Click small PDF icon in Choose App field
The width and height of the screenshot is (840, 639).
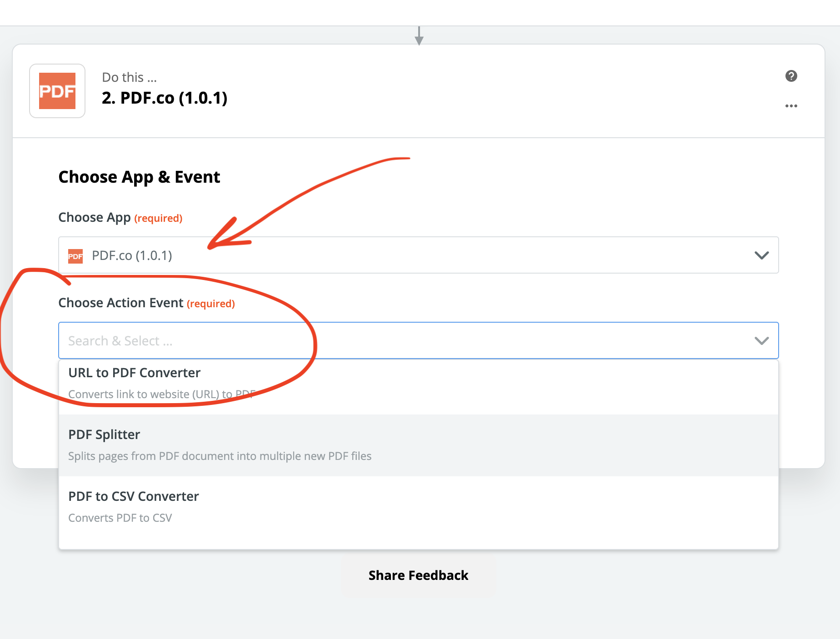coord(75,256)
